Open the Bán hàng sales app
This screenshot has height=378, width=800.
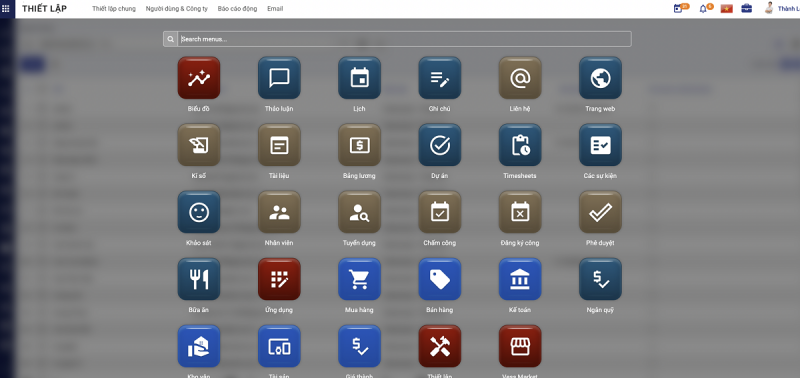click(440, 279)
